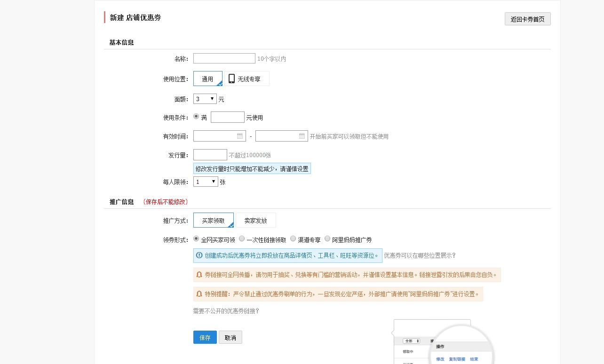Select 买家领取 promotion method tab
The width and height of the screenshot is (604, 364).
[x=213, y=221]
